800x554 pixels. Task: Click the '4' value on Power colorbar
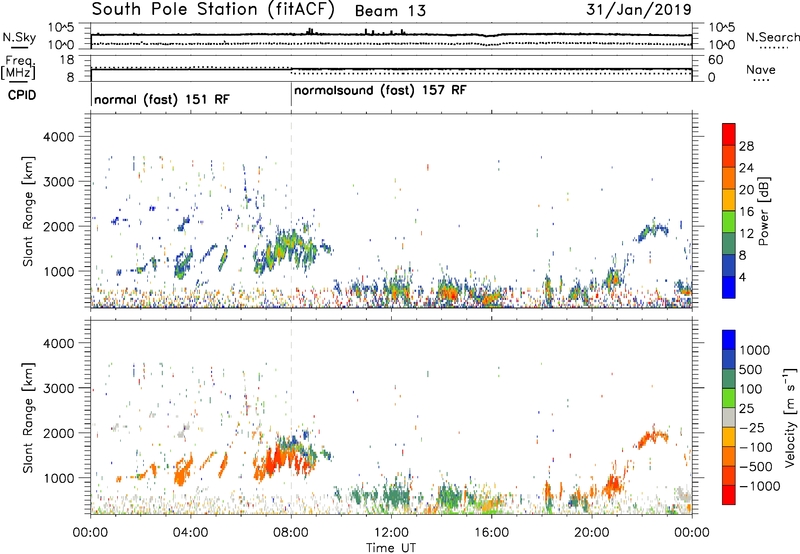coord(743,277)
